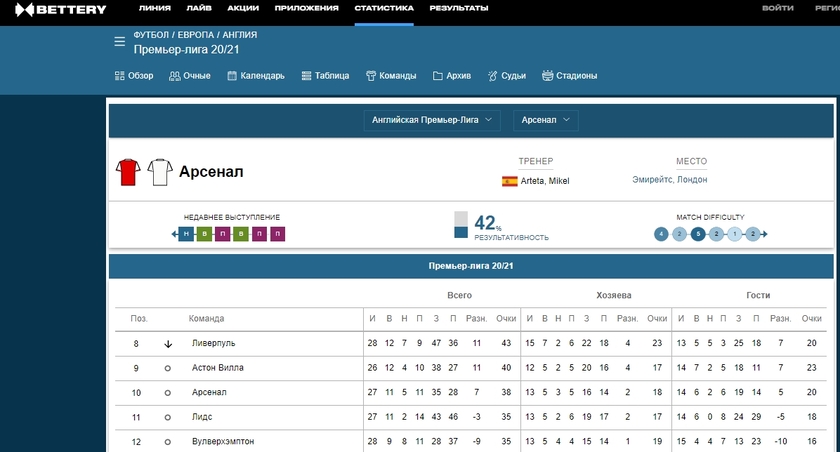Click the ВОЙТИ login button
The image size is (840, 452).
[x=778, y=8]
